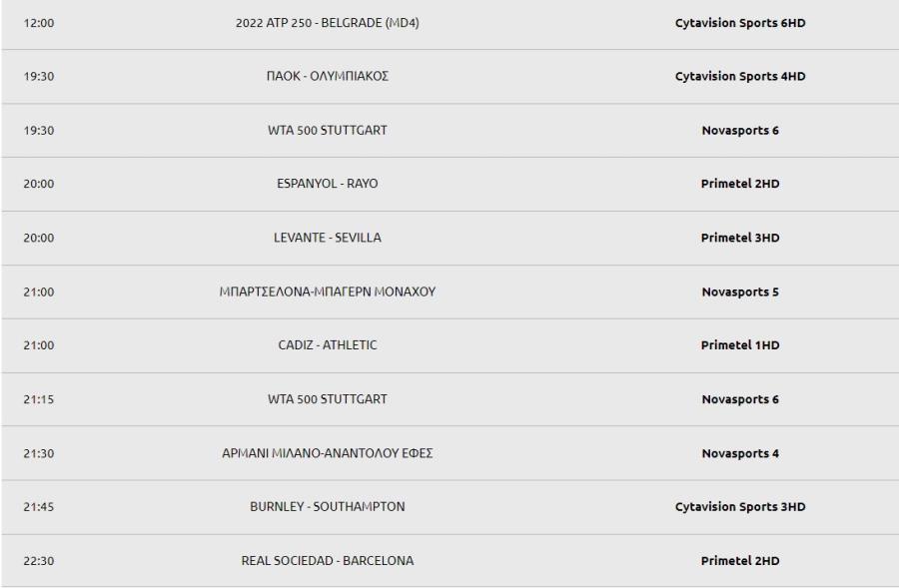Viewport: 899px width, 588px height.
Task: Select ΑΡΜΑΝΙ ΜΙΛΑΝΟ-ΑΝΑΝΤΟΛΟΥ ΕΦΕΣ game
Action: pyautogui.click(x=328, y=453)
